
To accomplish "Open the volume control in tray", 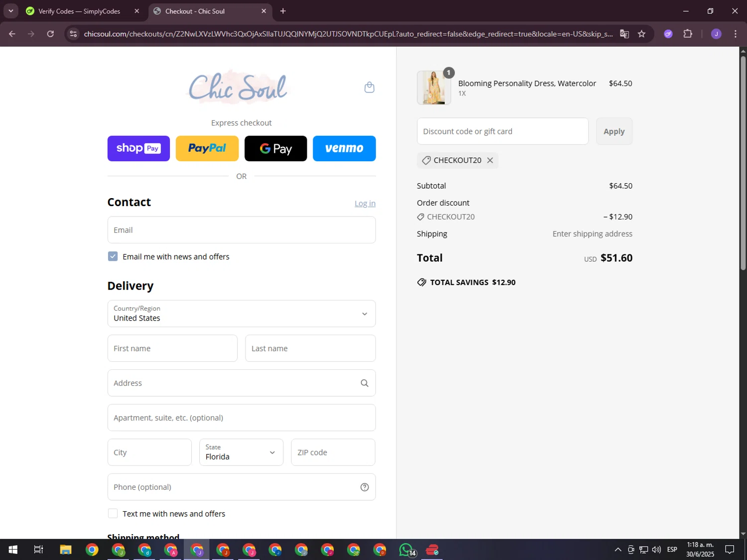I will 656,550.
